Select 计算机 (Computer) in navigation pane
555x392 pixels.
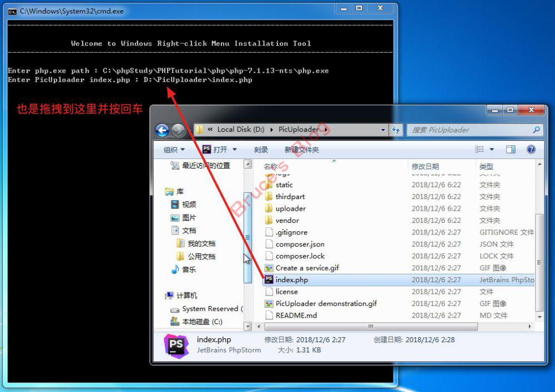(186, 296)
